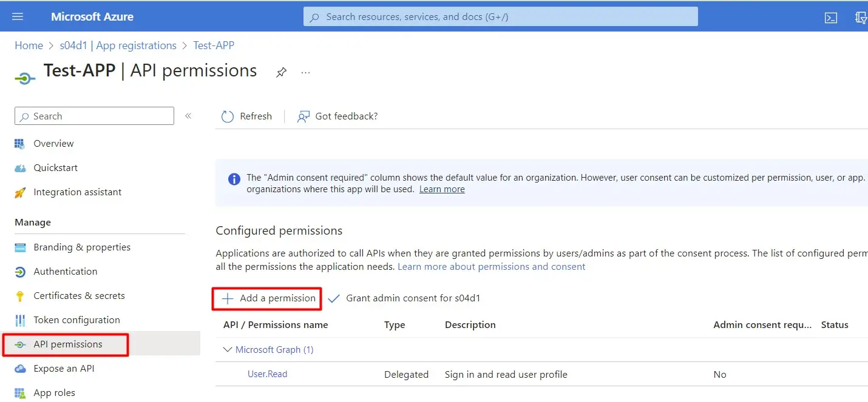Screen dimensions: 868x402
Task: Collapse the left navigation pane
Action: [188, 115]
